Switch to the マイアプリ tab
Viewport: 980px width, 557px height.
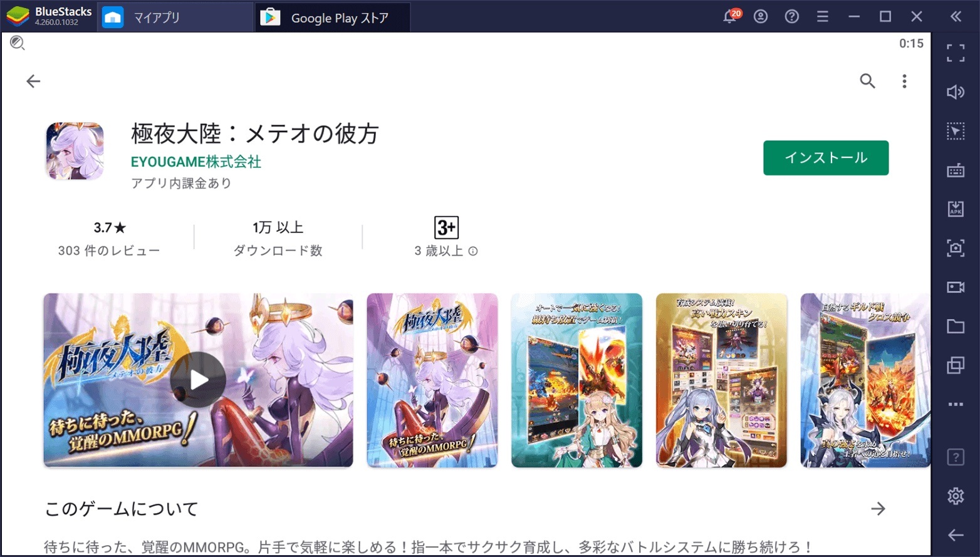[175, 17]
